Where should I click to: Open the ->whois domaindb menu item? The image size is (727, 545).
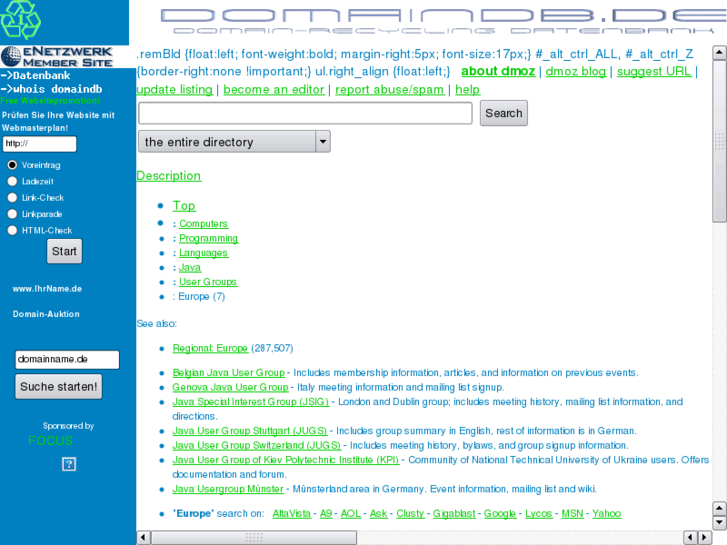coord(51,89)
